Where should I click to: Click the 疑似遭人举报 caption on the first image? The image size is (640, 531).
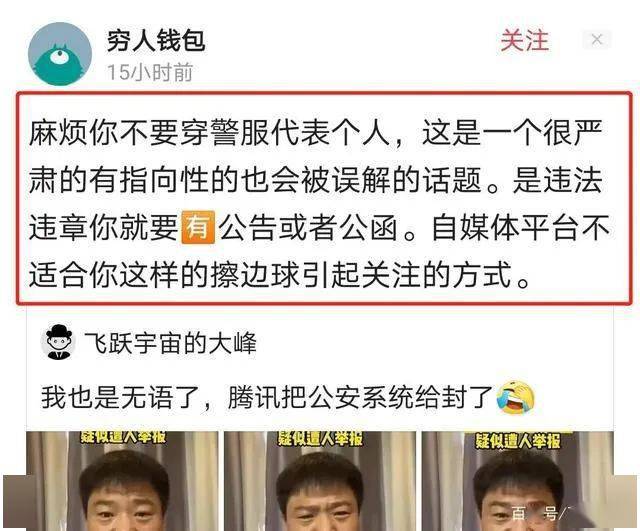point(123,437)
